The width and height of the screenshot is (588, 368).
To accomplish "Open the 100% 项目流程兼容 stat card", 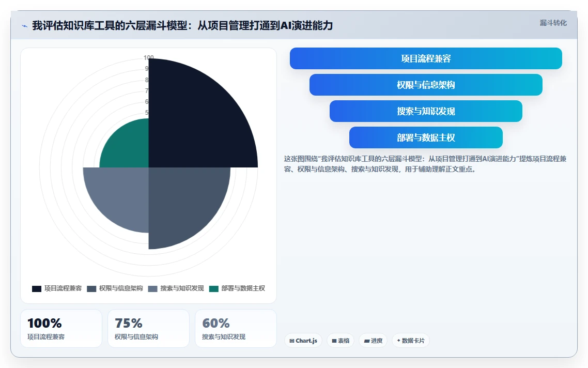I will coord(61,329).
